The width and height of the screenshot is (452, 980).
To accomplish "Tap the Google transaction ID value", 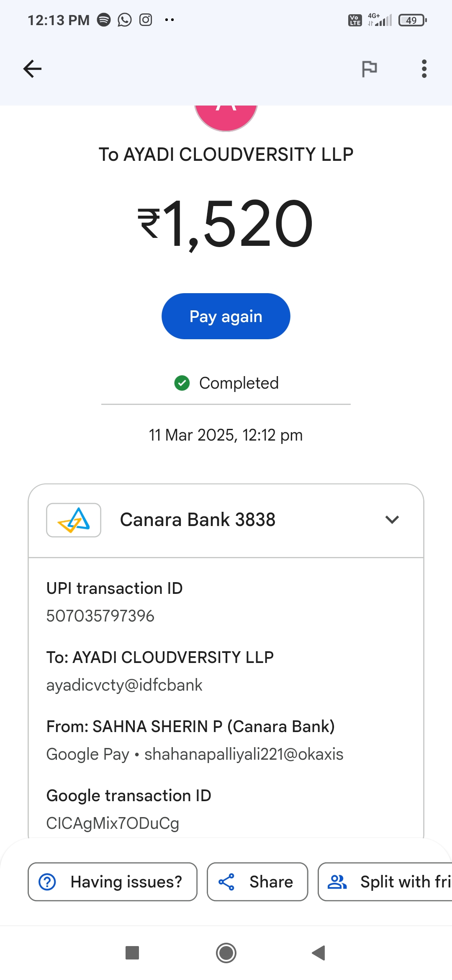I will tap(113, 823).
